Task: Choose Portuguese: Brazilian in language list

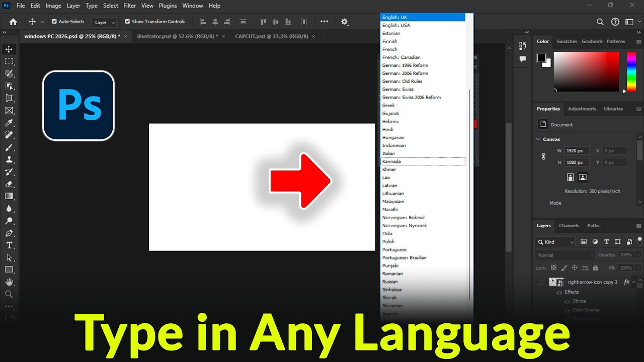Action: point(423,257)
